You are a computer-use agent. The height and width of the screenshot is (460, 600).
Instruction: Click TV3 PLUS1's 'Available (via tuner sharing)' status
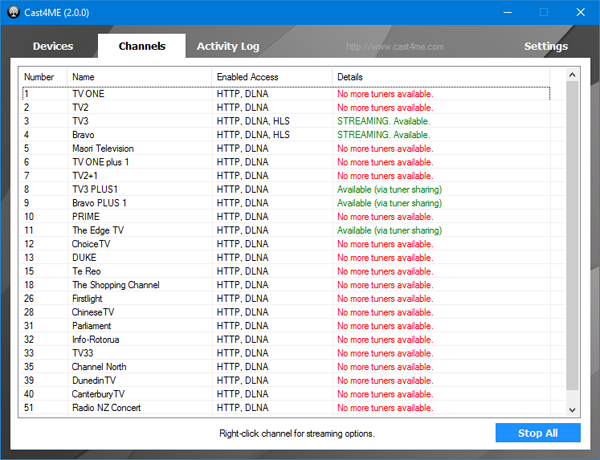[x=389, y=189]
